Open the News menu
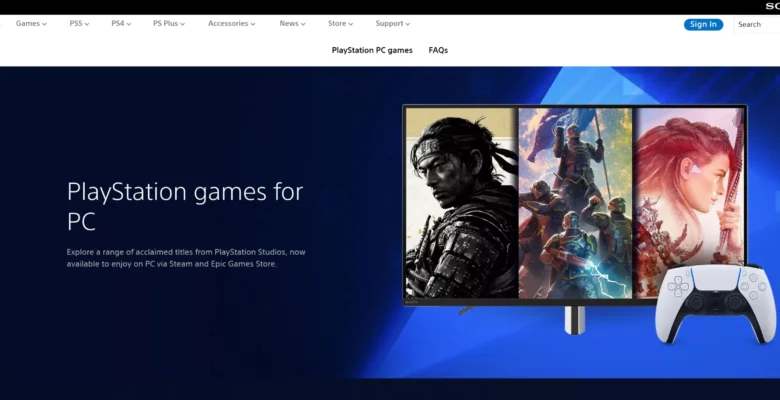 (292, 23)
